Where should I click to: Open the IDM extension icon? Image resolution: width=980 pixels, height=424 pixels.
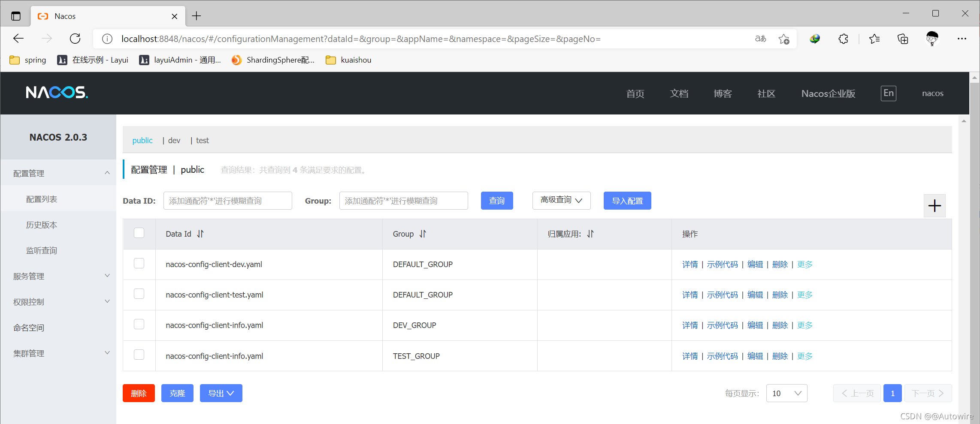(x=815, y=39)
